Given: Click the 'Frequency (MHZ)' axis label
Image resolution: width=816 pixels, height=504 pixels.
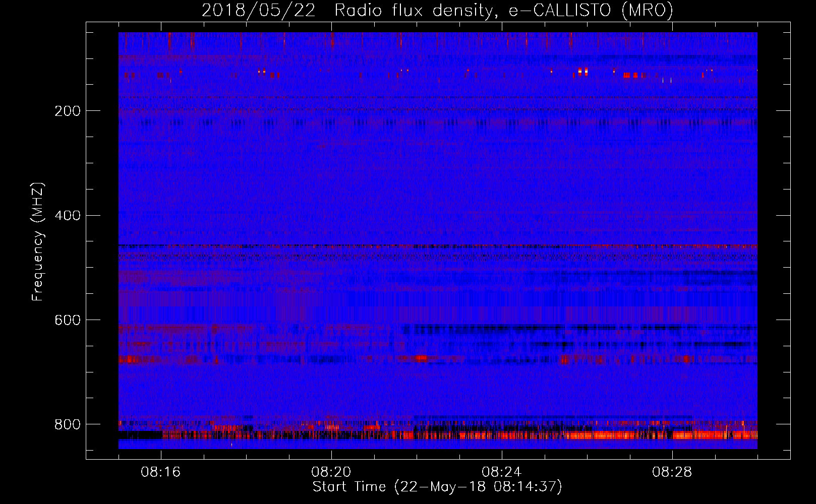Looking at the screenshot, I should (38, 241).
